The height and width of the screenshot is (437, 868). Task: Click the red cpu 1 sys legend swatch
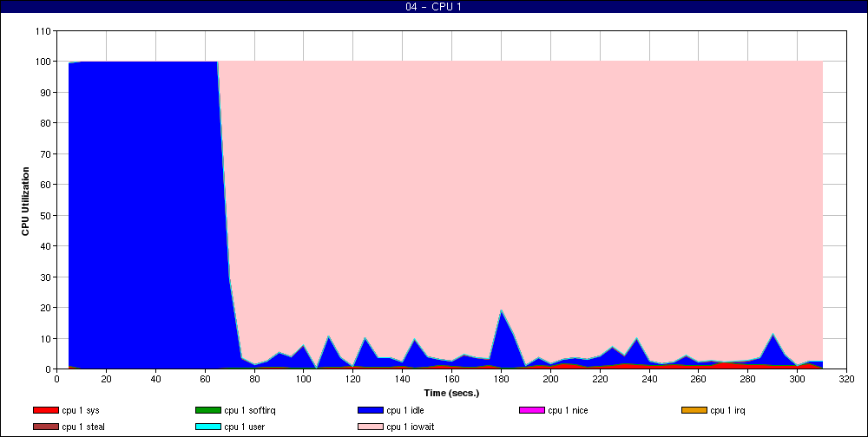click(45, 410)
